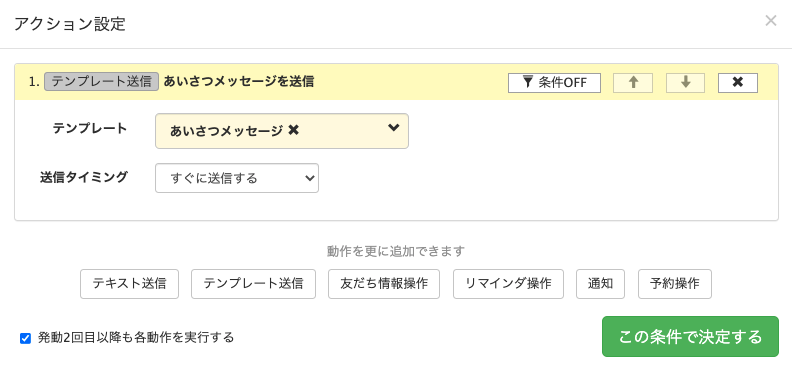Confirm with この条件で決定する button

pyautogui.click(x=690, y=337)
